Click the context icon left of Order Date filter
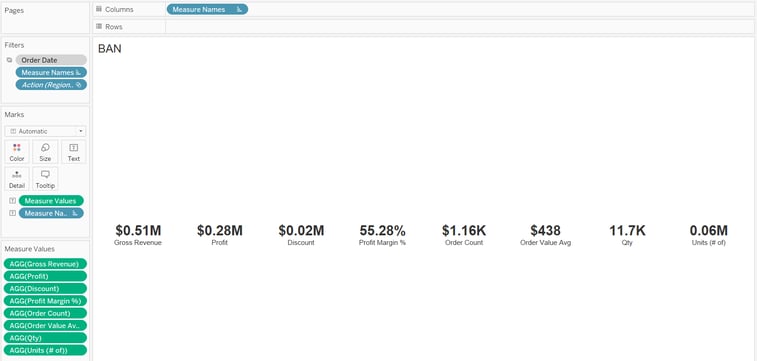This screenshot has width=757, height=361. (9, 60)
